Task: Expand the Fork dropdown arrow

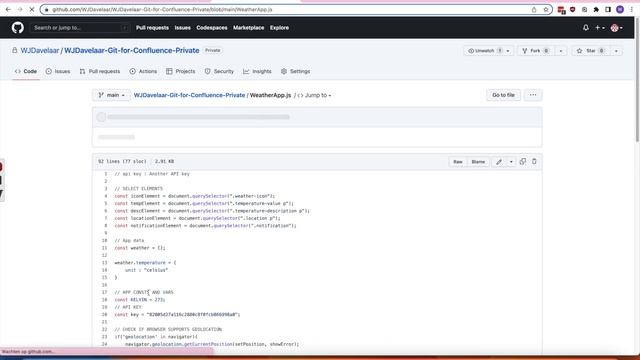Action: coord(561,51)
